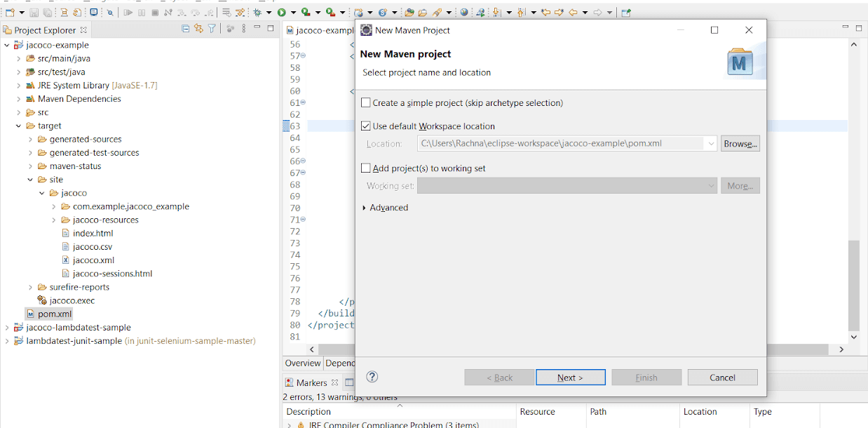Viewport: 868px width, 428px height.
Task: Click the help question-mark icon in the dialog
Action: tap(372, 377)
